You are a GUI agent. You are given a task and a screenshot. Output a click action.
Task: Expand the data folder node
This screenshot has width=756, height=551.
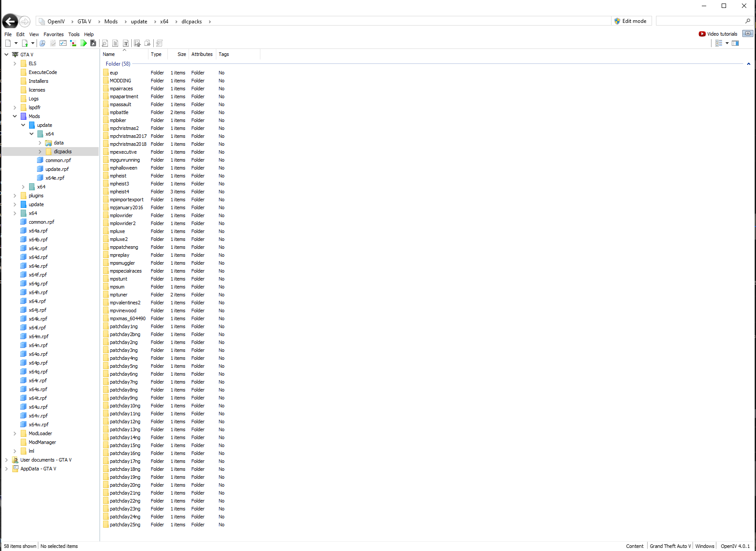tap(40, 143)
